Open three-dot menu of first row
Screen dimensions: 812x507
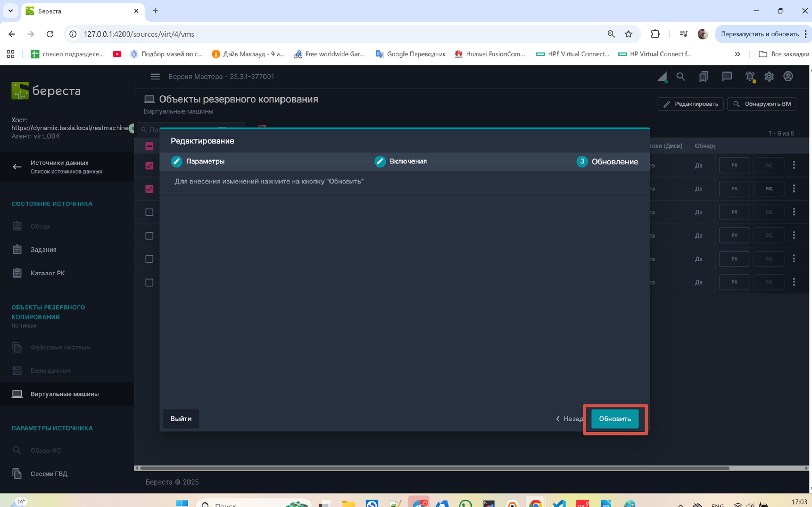pyautogui.click(x=794, y=165)
